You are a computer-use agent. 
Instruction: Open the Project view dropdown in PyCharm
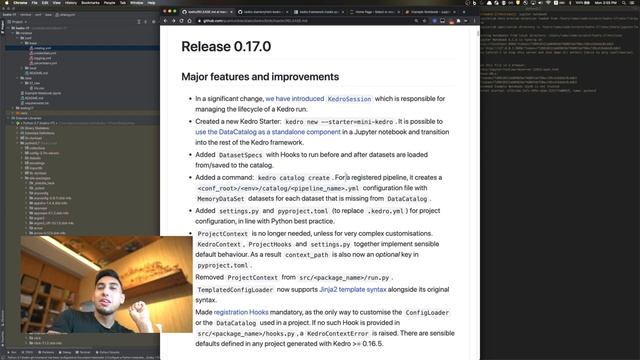(18, 22)
